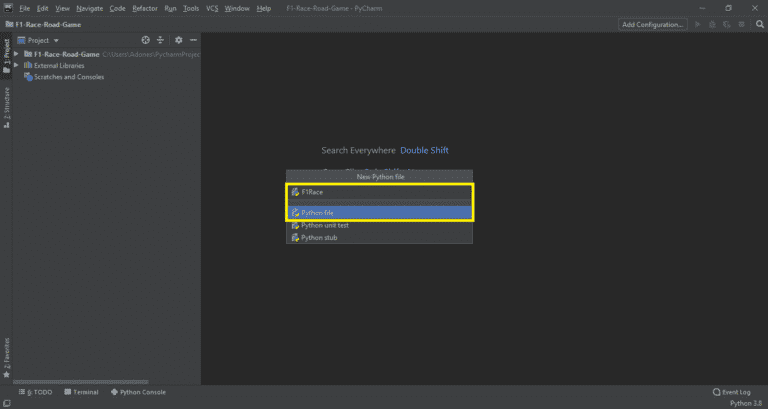Open the Project view dropdown
The height and width of the screenshot is (409, 768).
pos(44,40)
